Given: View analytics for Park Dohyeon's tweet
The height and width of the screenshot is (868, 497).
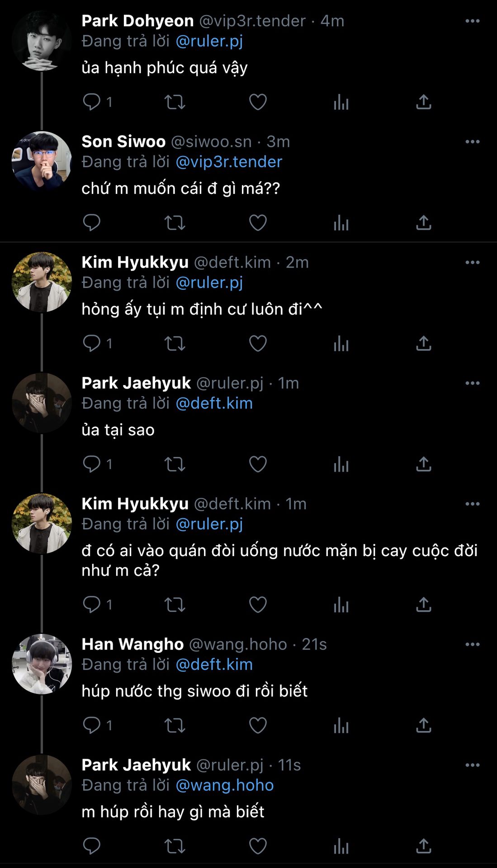Looking at the screenshot, I should (x=341, y=102).
